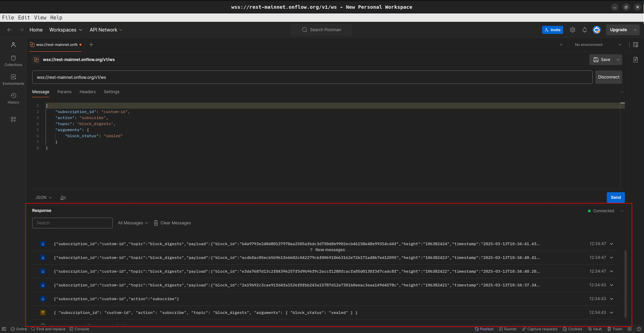Open the History sidebar panel
644x333 pixels.
[13, 98]
